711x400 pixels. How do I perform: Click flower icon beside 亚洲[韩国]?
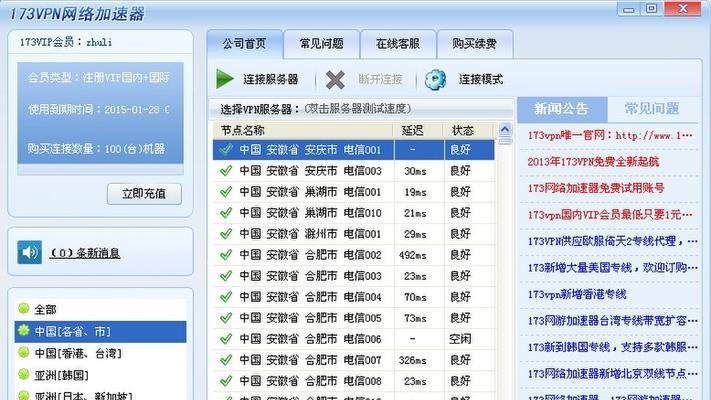point(24,374)
